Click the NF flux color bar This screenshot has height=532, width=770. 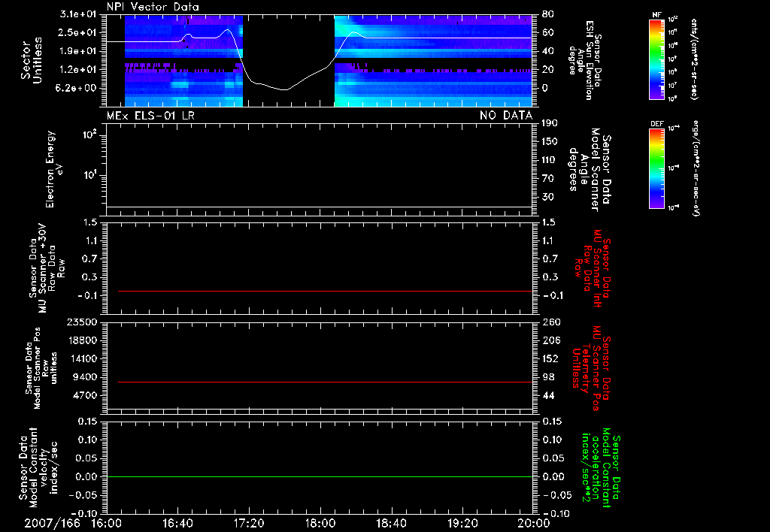657,59
